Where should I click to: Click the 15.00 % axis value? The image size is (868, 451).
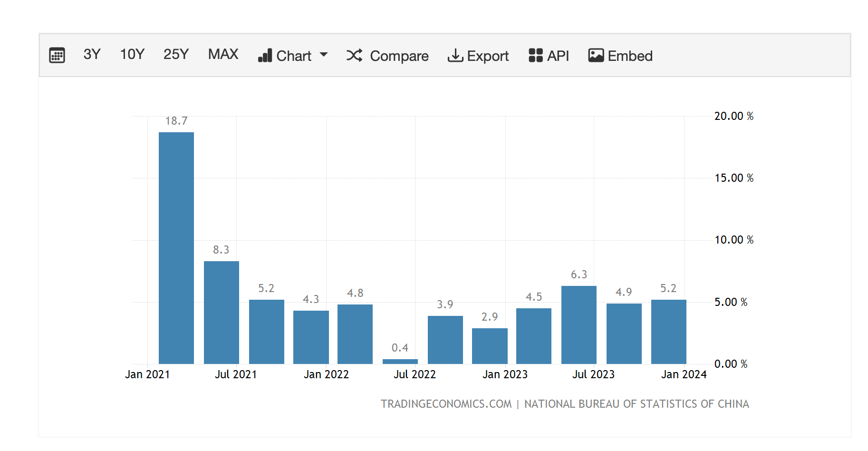tap(734, 178)
